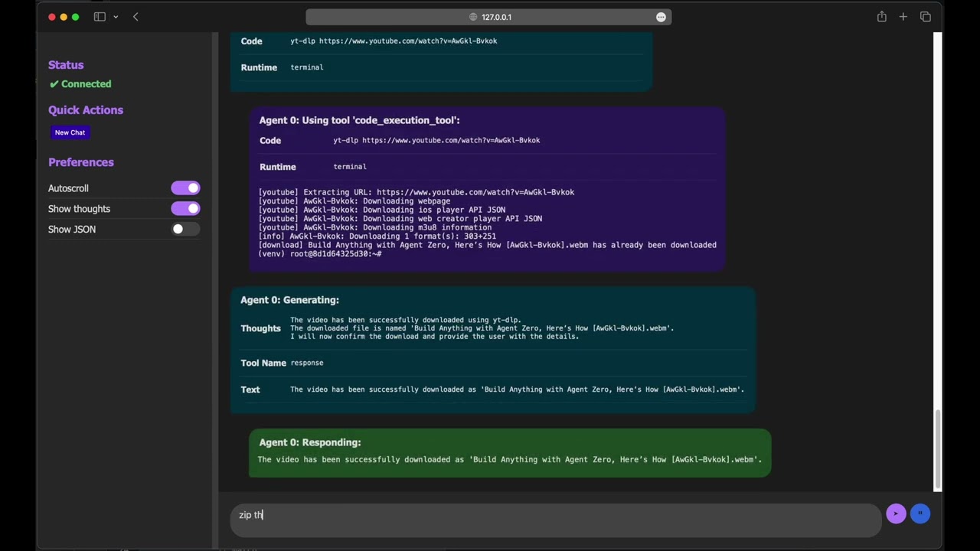Click the yt-dlp code in top teal block
This screenshot has width=980, height=551.
click(x=394, y=41)
